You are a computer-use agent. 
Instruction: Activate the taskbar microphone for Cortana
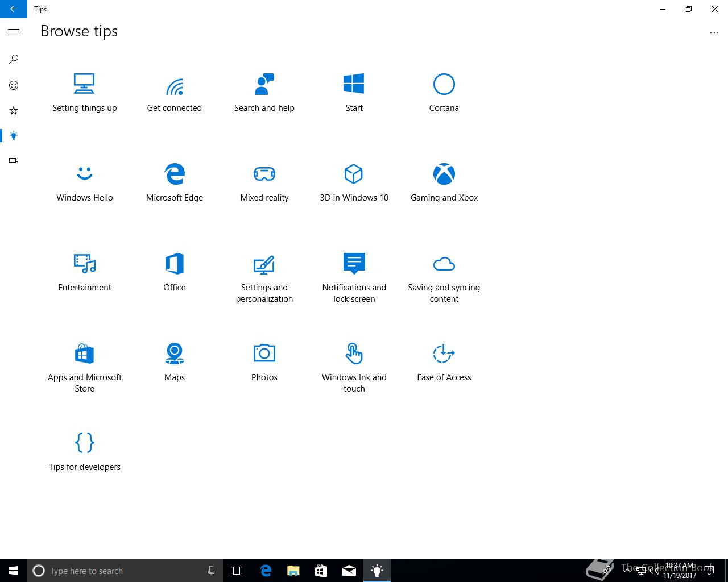[x=211, y=571]
